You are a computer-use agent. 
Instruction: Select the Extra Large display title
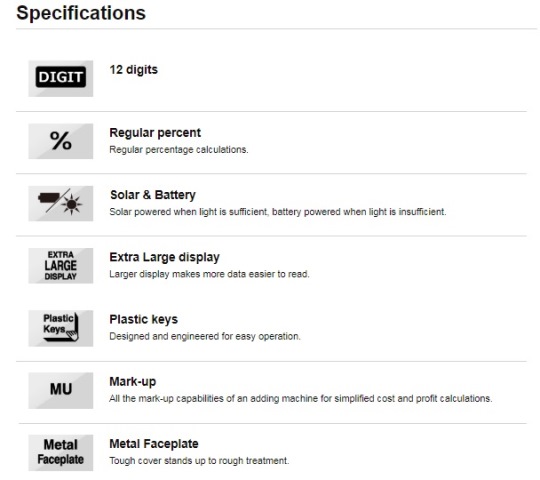(164, 258)
